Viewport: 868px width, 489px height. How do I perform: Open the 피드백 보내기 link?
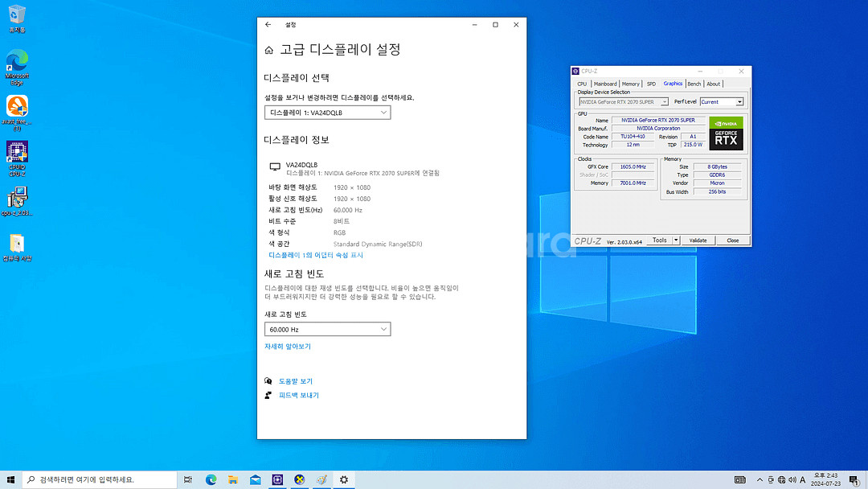click(298, 395)
